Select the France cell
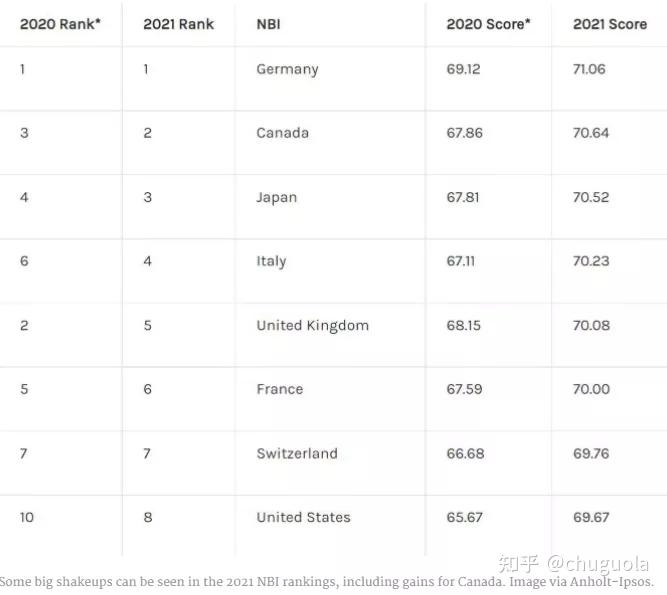This screenshot has height=595, width=667. tap(279, 389)
